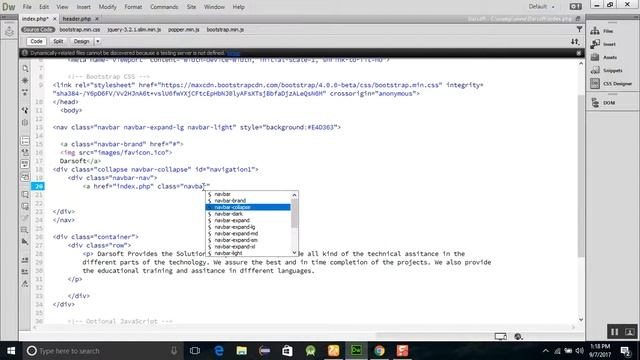Open File Explorer from the taskbar
Viewport: 640px width, 360px height.
[242, 351]
